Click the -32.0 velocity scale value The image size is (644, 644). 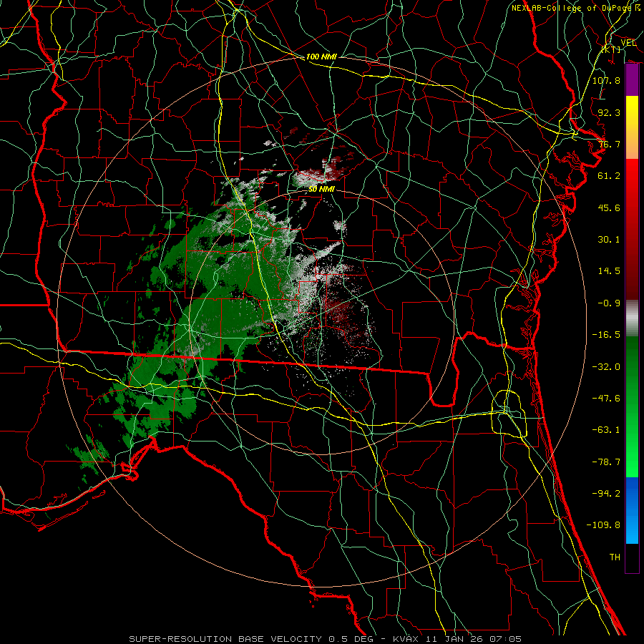606,367
